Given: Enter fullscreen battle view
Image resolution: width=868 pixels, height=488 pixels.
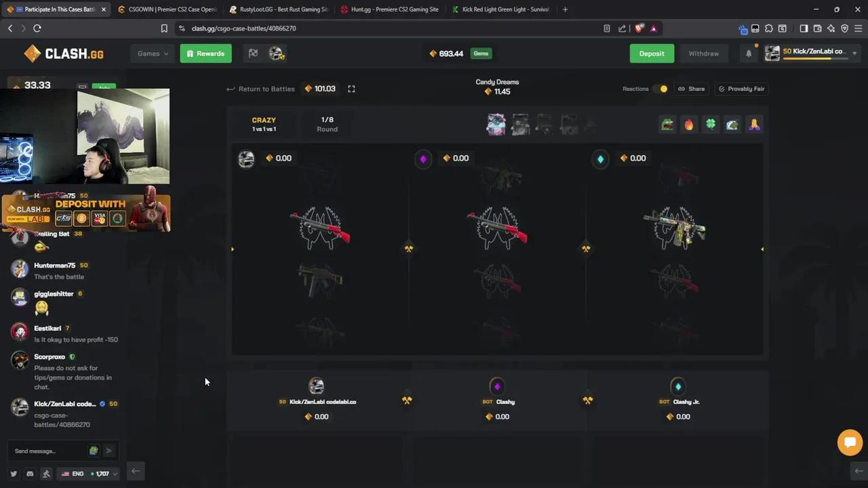Looking at the screenshot, I should 351,89.
